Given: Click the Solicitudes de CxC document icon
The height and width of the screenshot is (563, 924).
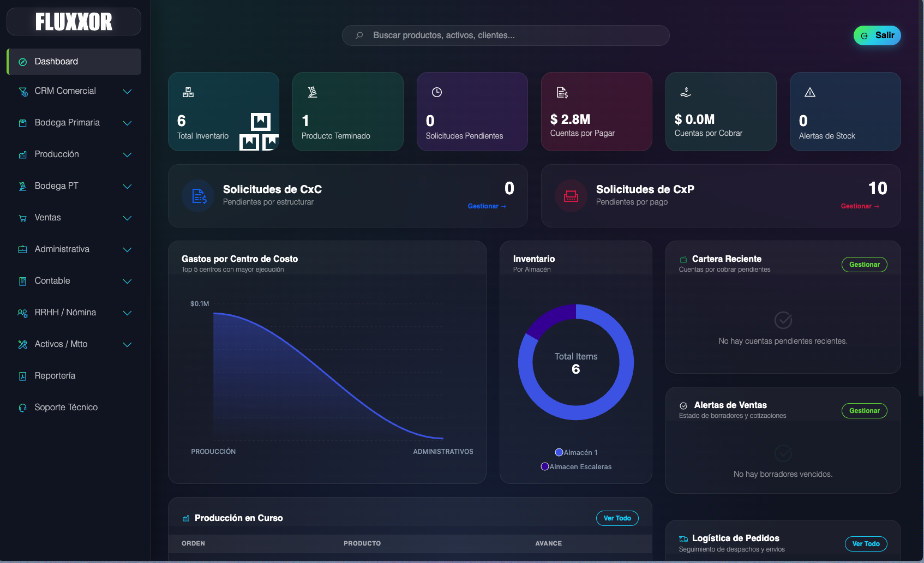Looking at the screenshot, I should (x=198, y=196).
